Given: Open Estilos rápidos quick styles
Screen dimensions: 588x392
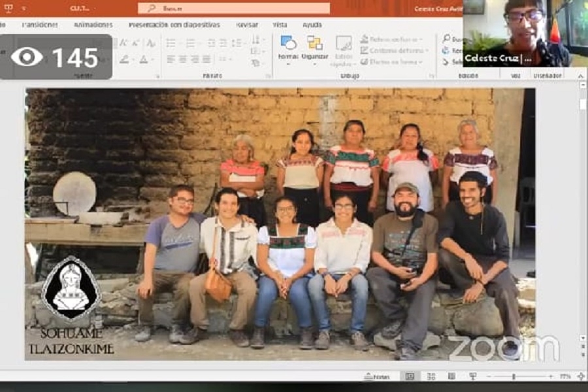Looking at the screenshot, I should [x=344, y=50].
